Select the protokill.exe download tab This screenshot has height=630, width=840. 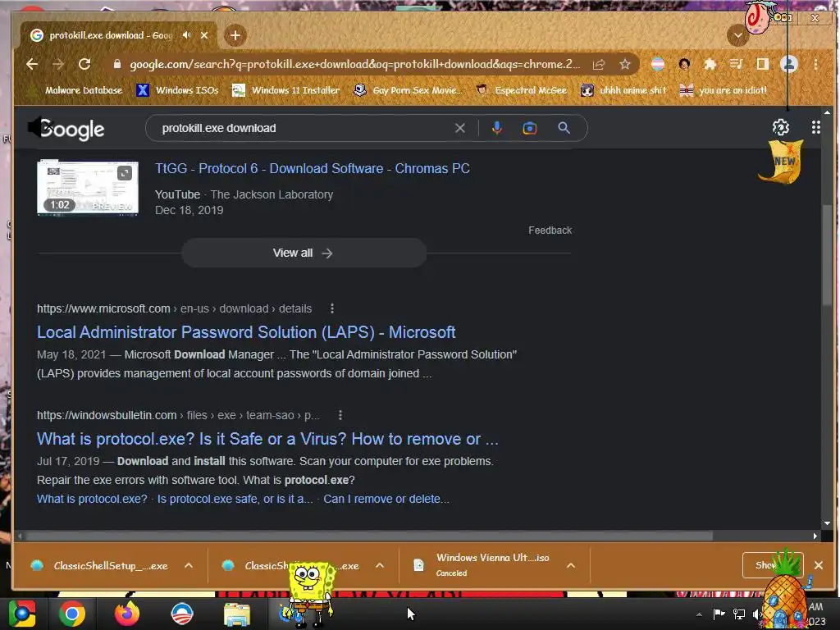click(111, 35)
